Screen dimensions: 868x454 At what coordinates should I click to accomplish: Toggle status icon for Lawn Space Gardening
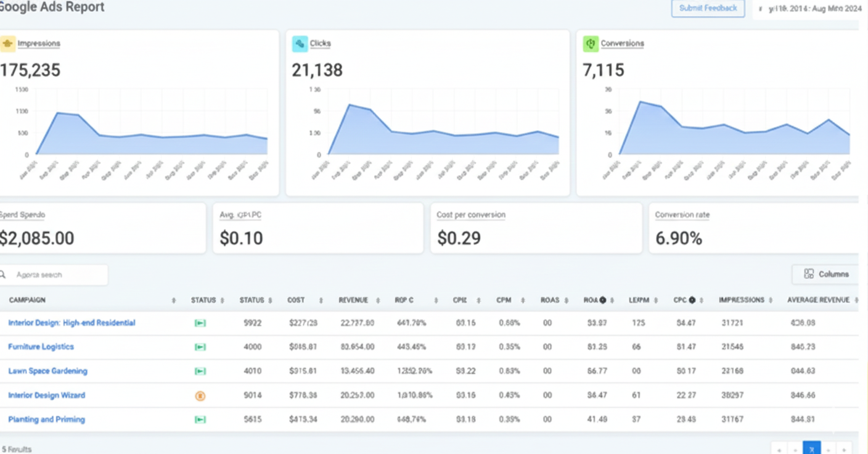pyautogui.click(x=200, y=371)
